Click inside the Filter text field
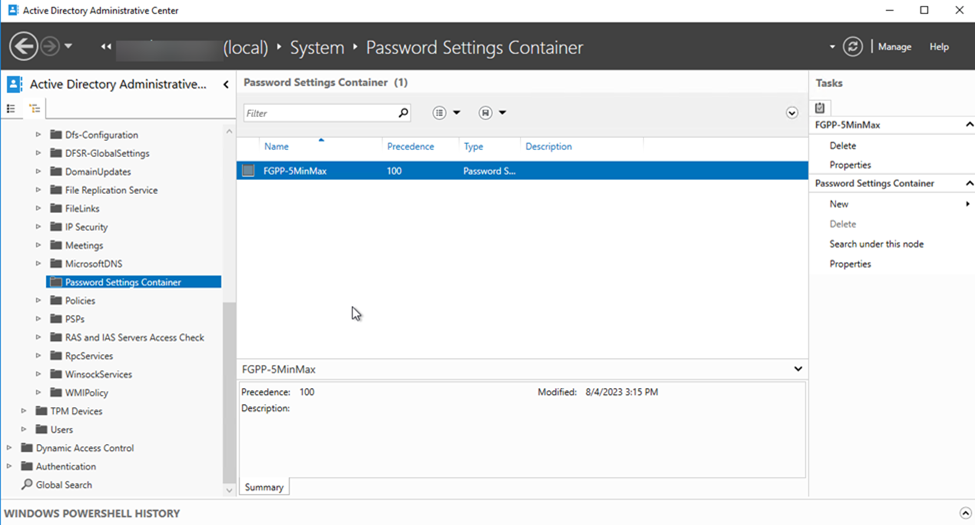Screen dimensions: 975x525 point(320,113)
